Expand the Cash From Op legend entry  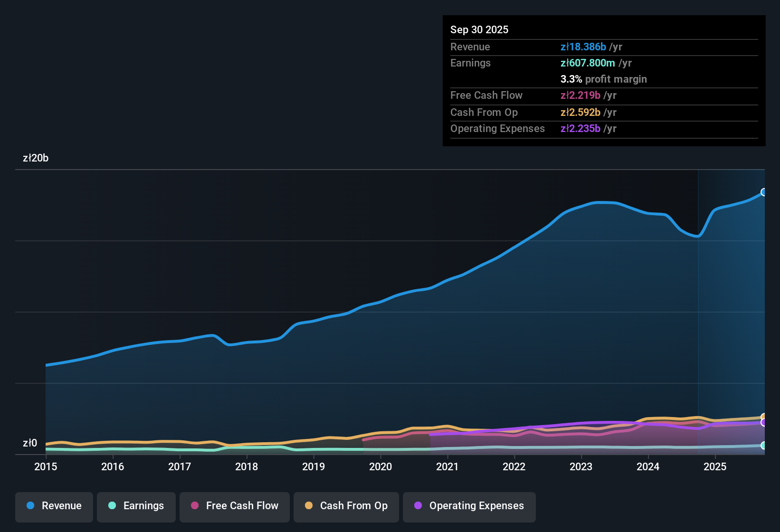click(x=346, y=506)
